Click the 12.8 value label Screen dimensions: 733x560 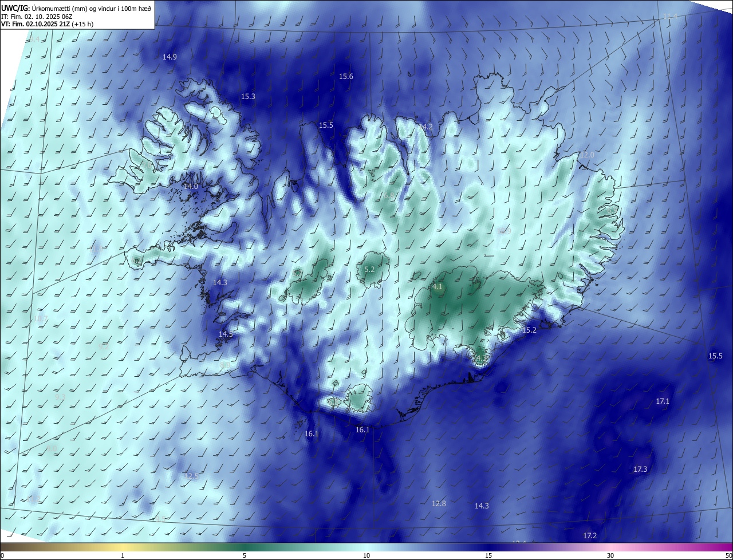439,503
